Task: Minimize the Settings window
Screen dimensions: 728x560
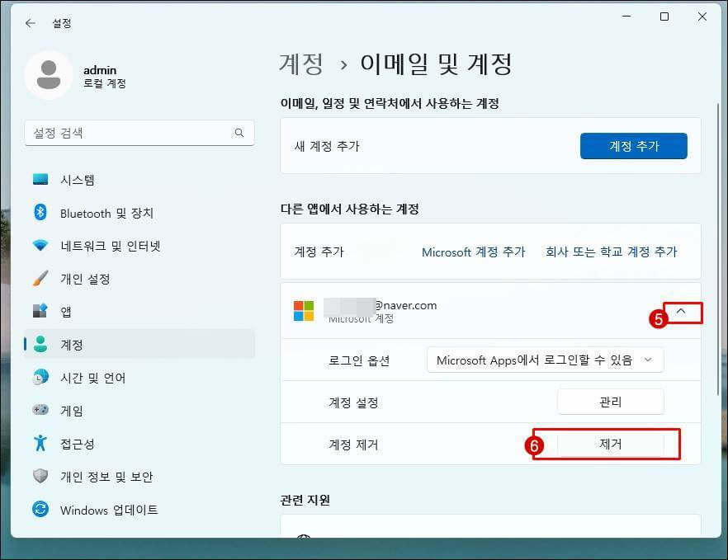Action: [x=626, y=16]
